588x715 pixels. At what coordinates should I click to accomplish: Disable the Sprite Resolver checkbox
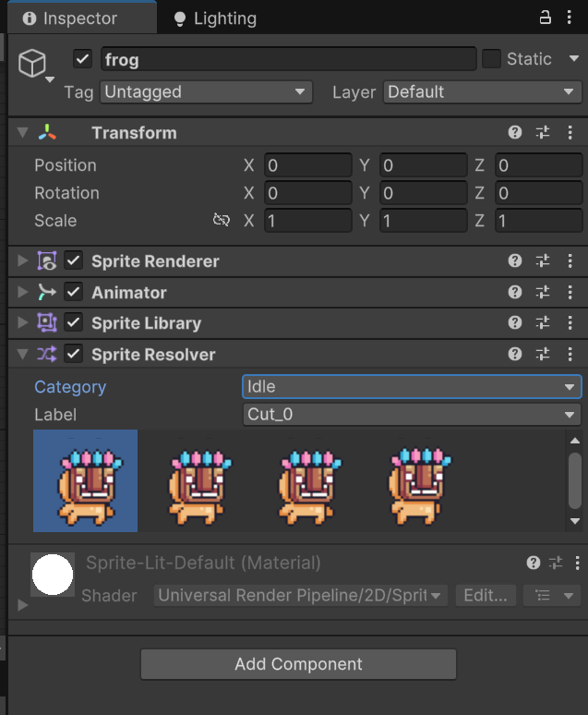point(74,354)
